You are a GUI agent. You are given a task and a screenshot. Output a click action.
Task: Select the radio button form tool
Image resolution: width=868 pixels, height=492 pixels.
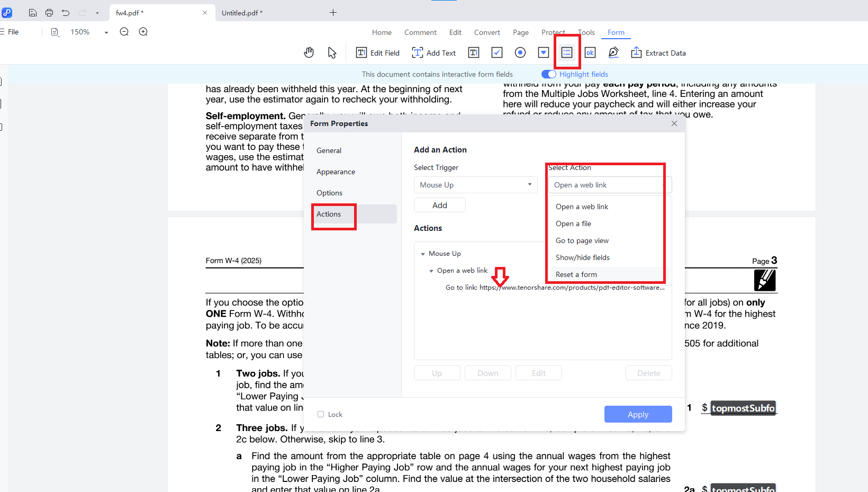(x=520, y=52)
